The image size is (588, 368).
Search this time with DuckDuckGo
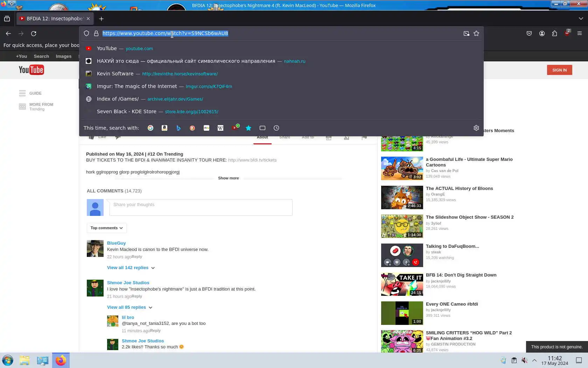click(x=192, y=128)
